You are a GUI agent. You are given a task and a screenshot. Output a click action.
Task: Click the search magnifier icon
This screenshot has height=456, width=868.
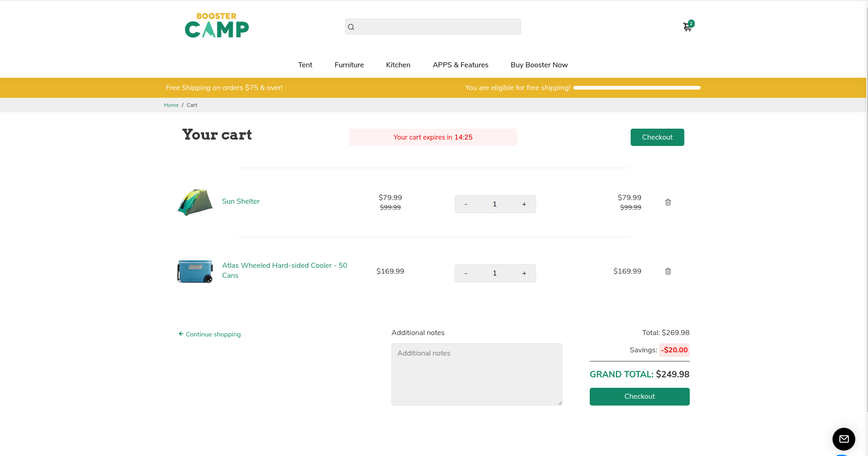point(351,27)
